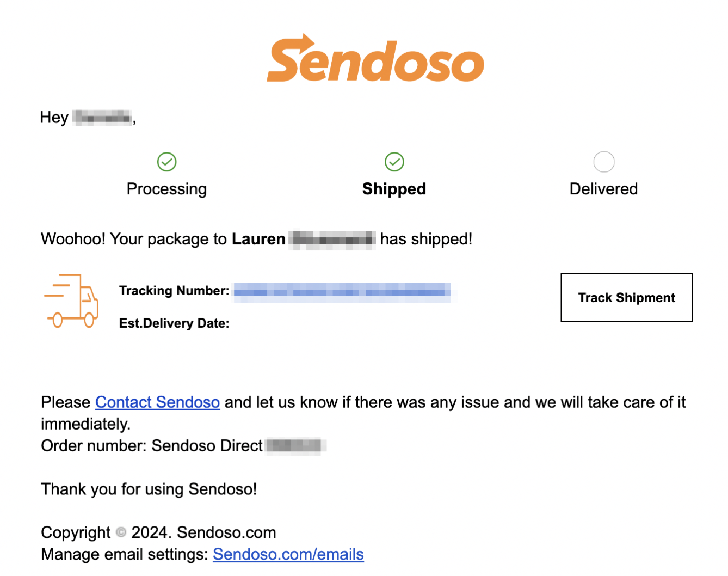This screenshot has width=728, height=576.
Task: Select the bold Shipped step label
Action: (x=394, y=189)
